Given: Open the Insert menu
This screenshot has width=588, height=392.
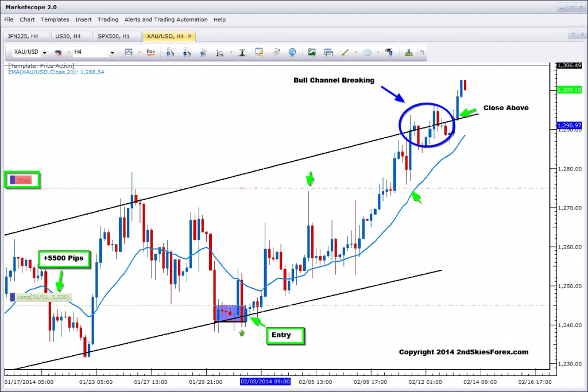Looking at the screenshot, I should [x=83, y=20].
